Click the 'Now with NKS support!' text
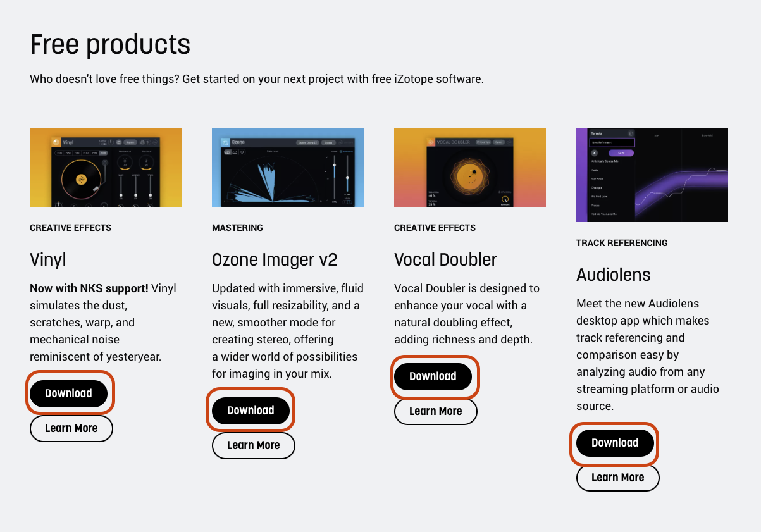 point(89,288)
